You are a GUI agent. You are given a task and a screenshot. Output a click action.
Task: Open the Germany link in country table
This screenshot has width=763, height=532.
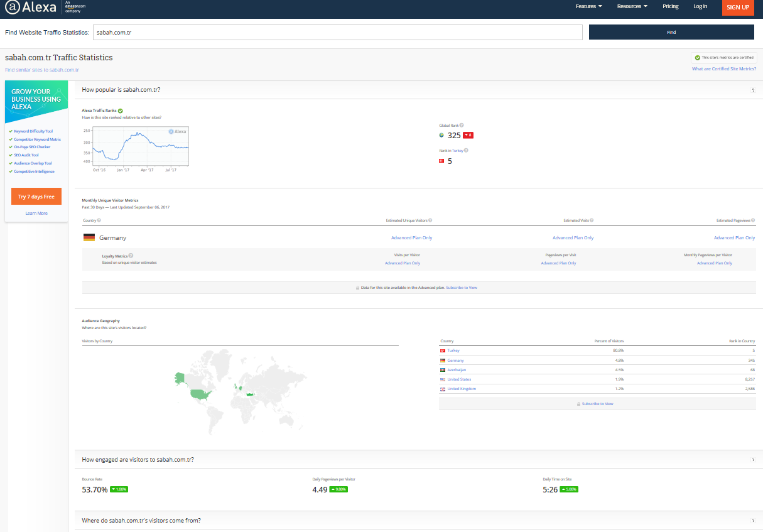[x=455, y=361]
